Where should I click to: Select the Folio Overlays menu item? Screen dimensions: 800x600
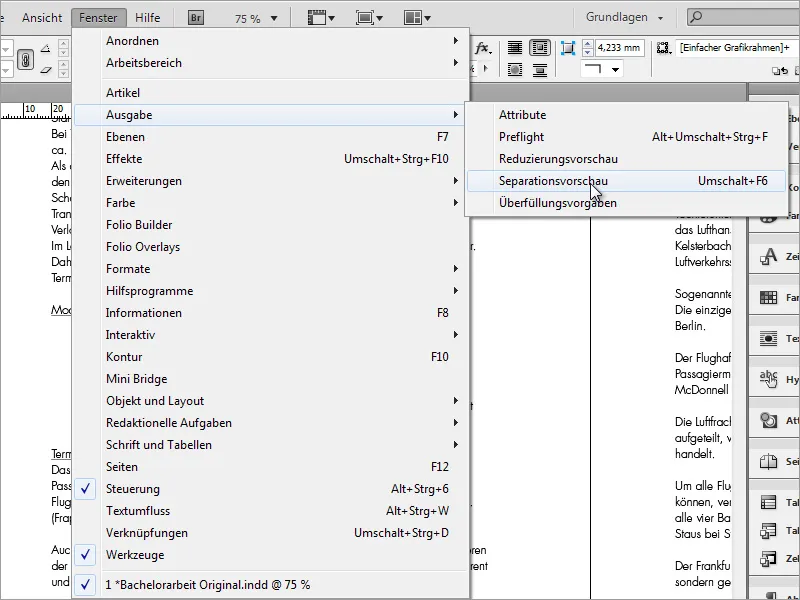click(x=271, y=246)
